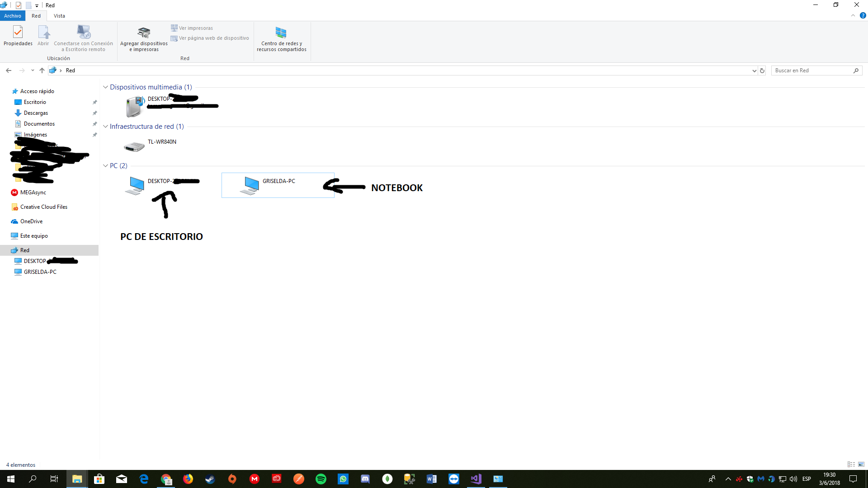Show hidden system tray icons

pyautogui.click(x=728, y=479)
